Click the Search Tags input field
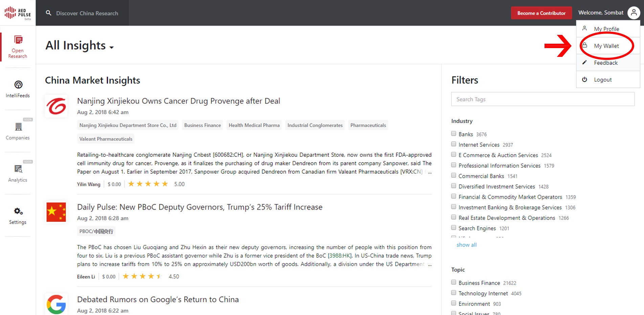The width and height of the screenshot is (644, 315). coord(543,99)
